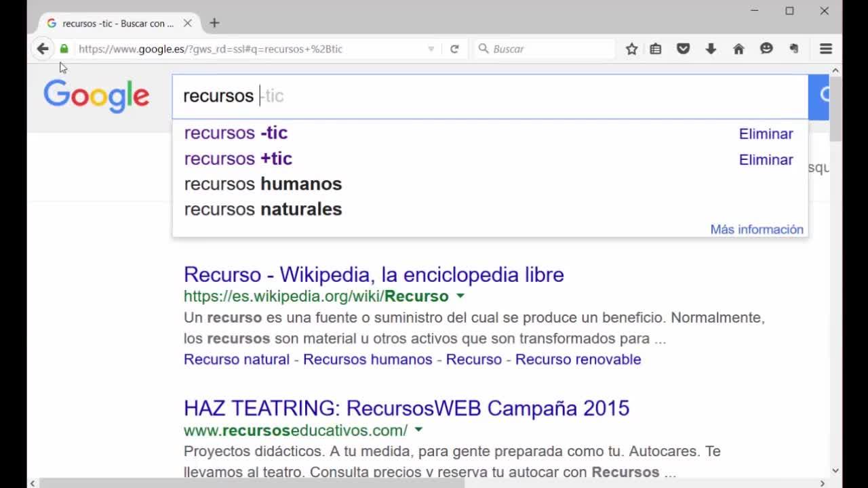Open the 'Más información' link
This screenshot has height=488, width=868.
click(x=757, y=230)
